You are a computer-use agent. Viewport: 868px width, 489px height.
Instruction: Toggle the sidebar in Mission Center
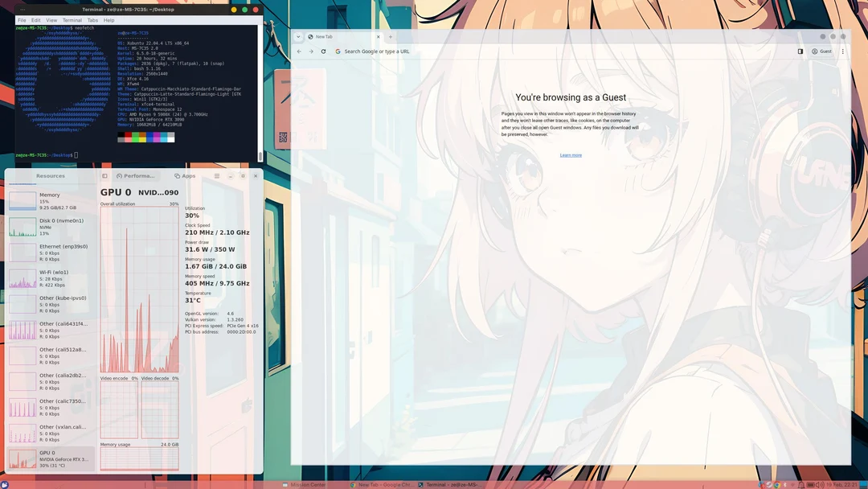click(x=104, y=175)
